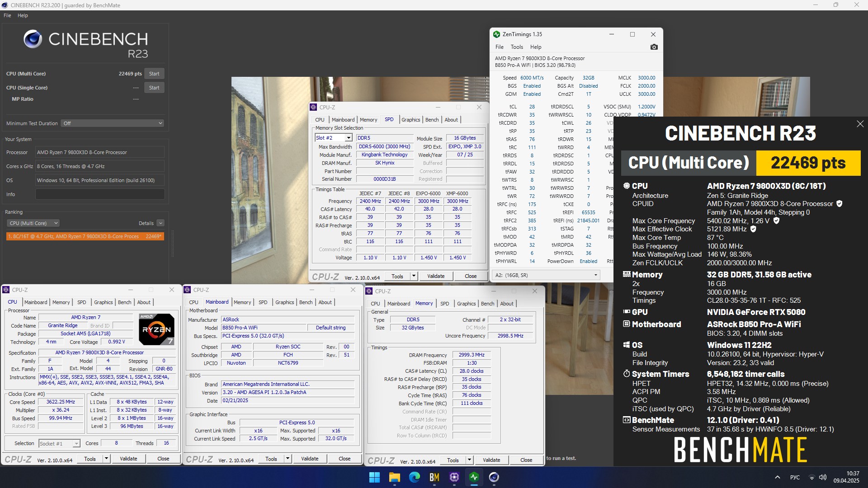
Task: Click the ZenTimings title bar app icon
Action: pyautogui.click(x=497, y=34)
